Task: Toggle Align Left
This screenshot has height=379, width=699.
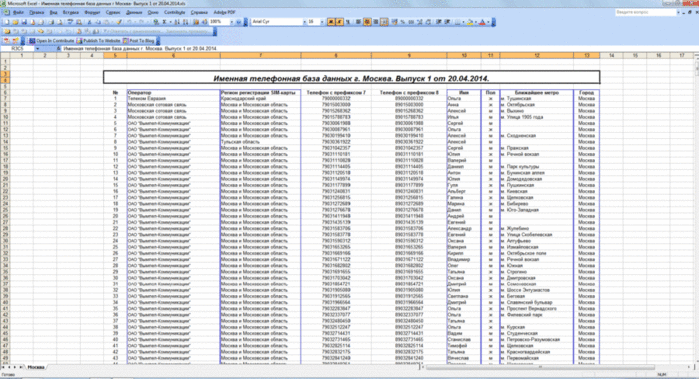Action: (x=358, y=22)
